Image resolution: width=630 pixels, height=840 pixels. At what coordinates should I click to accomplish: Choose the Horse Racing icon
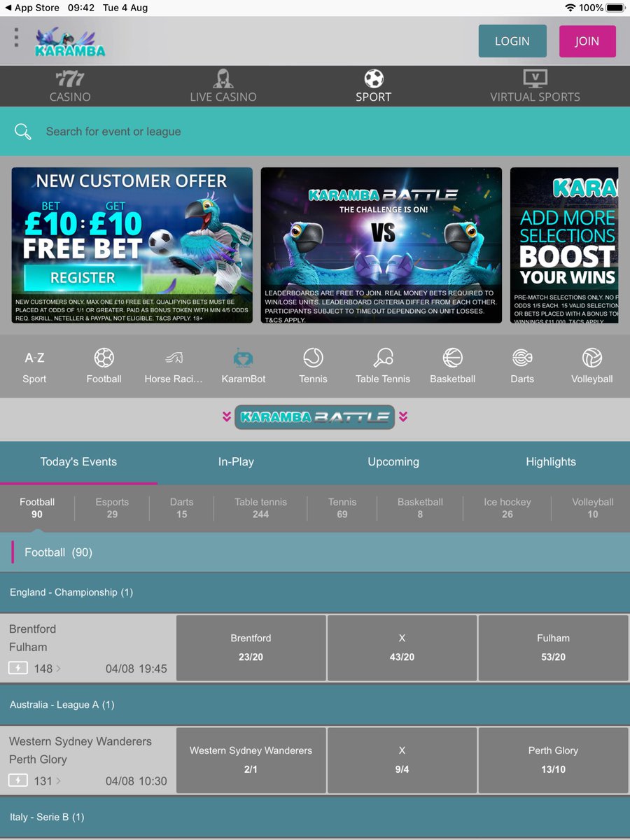(x=174, y=367)
